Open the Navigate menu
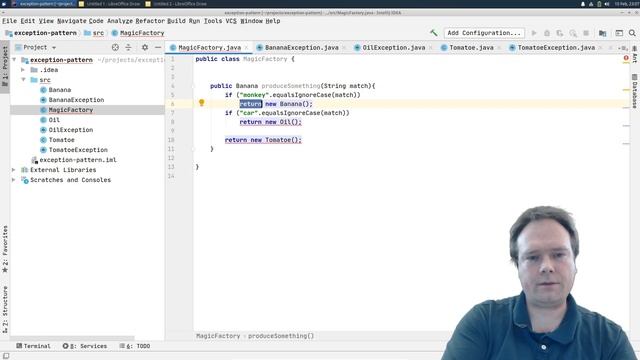640x360 pixels. 71,21
